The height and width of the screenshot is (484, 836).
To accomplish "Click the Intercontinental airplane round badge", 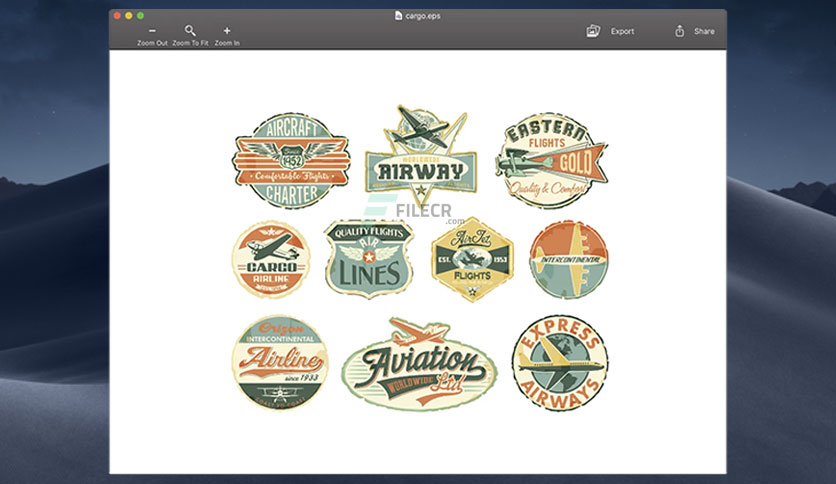I will click(x=568, y=260).
